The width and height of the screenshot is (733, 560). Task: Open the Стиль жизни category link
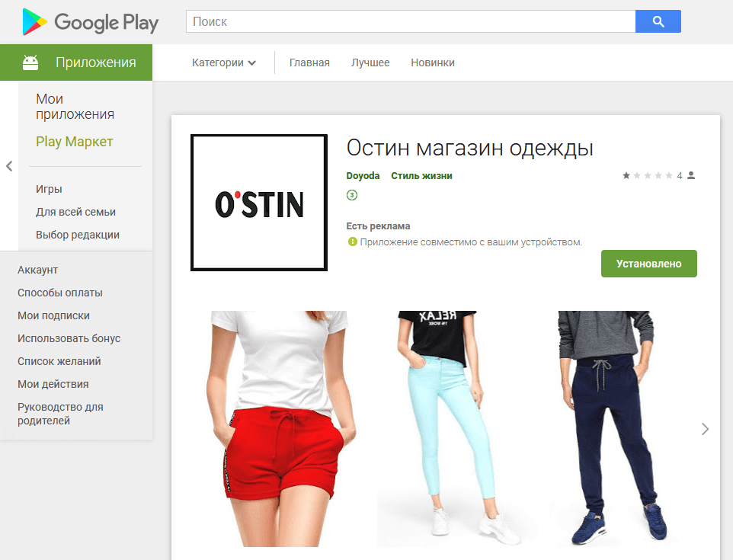(x=421, y=176)
